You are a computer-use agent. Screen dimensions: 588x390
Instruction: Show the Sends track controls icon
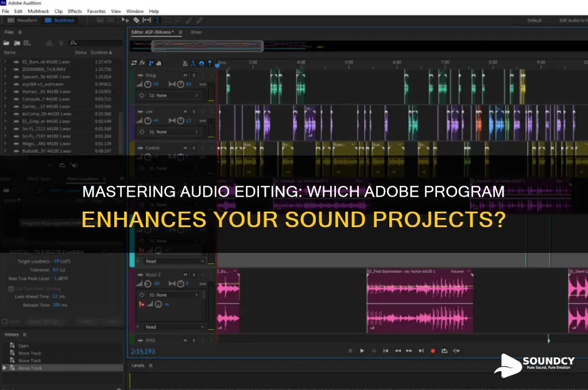click(151, 63)
